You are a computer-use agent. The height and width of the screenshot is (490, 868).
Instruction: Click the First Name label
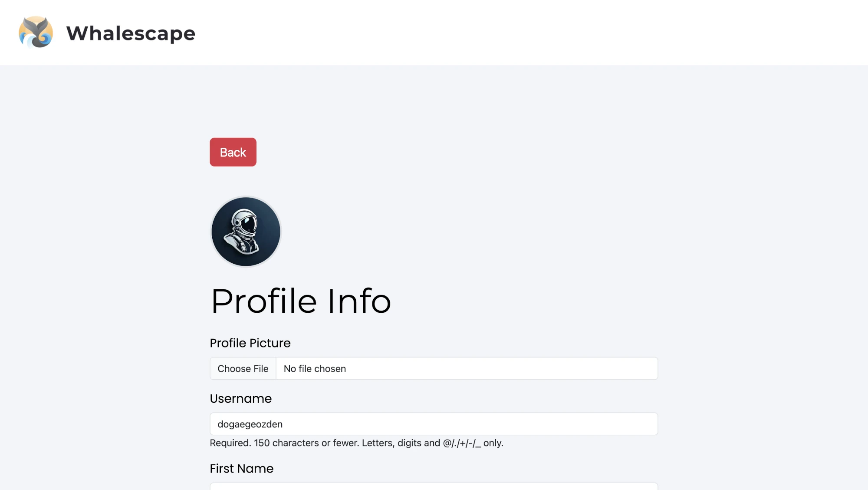242,468
